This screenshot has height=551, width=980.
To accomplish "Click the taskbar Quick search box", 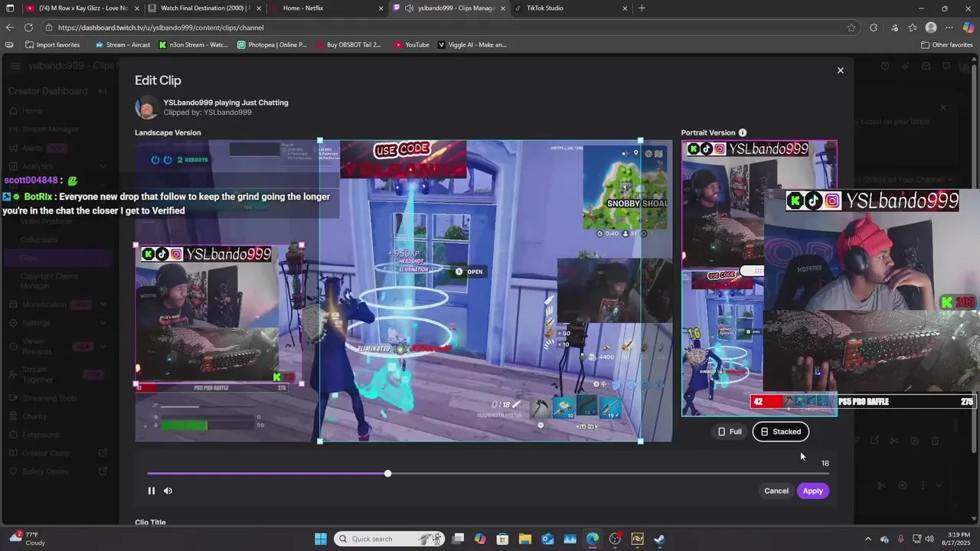I will pos(389,539).
